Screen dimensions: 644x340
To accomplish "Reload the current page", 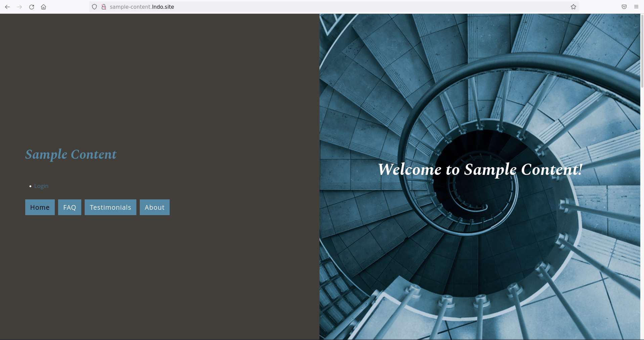I will (x=32, y=7).
